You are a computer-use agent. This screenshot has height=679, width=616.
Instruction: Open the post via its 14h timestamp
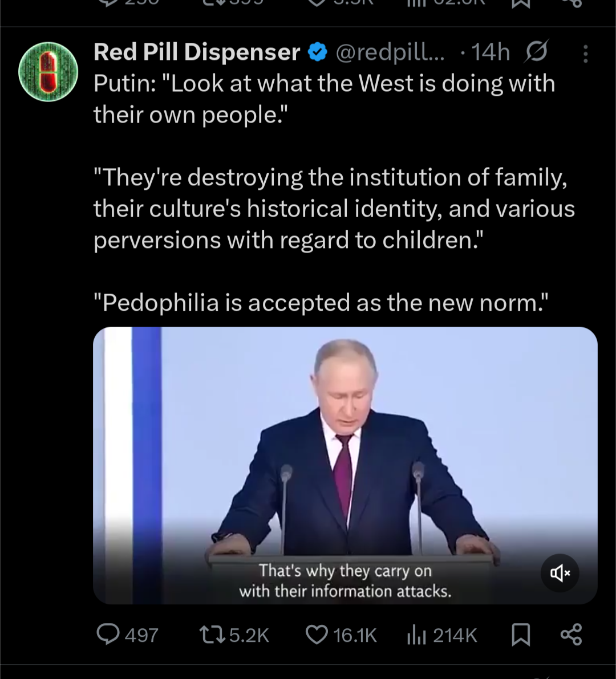point(491,52)
